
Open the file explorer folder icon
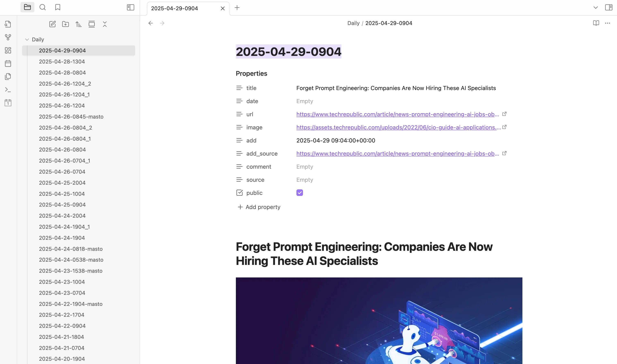(x=27, y=7)
